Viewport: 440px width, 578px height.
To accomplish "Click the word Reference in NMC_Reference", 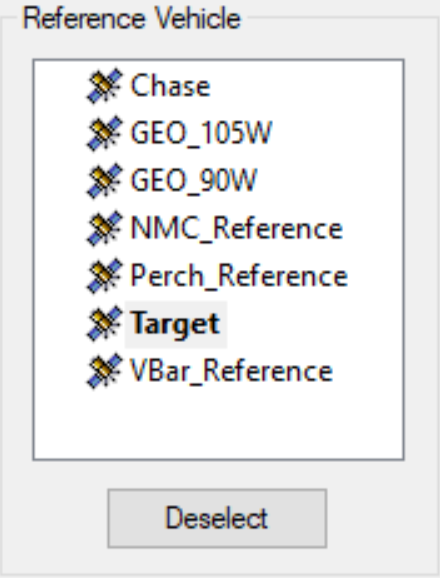I will (x=278, y=229).
